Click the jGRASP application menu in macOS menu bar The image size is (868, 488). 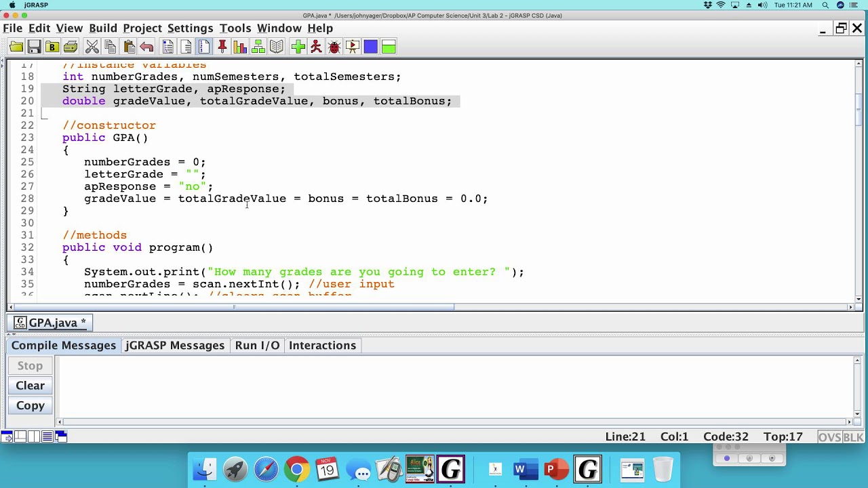pyautogui.click(x=36, y=5)
